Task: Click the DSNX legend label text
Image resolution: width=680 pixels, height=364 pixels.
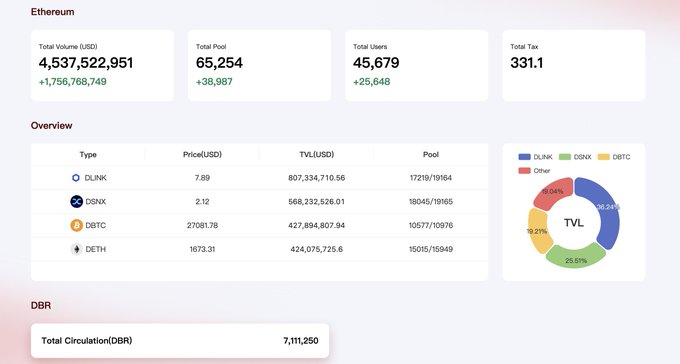Action: 582,157
